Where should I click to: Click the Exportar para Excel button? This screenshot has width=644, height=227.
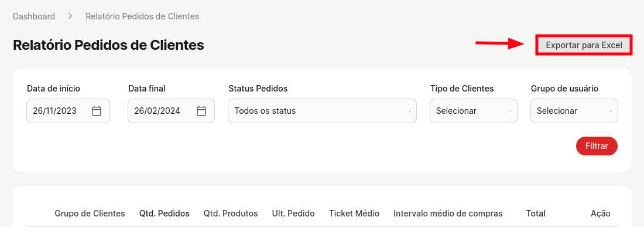584,45
